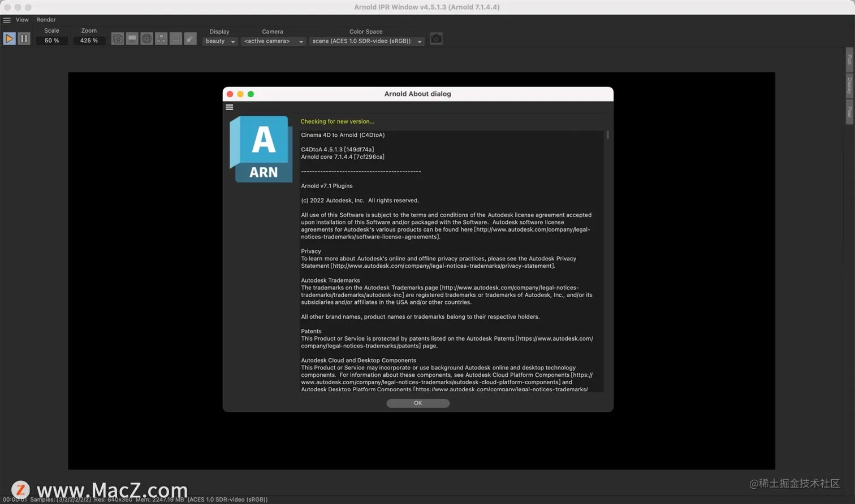Click the Scale 50 % field

point(51,41)
